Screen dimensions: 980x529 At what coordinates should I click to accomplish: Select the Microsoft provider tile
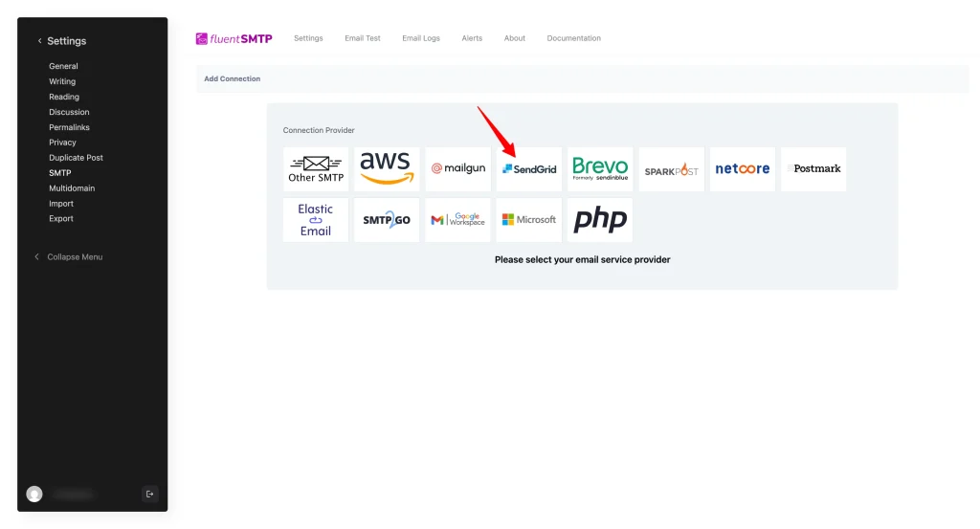click(529, 220)
